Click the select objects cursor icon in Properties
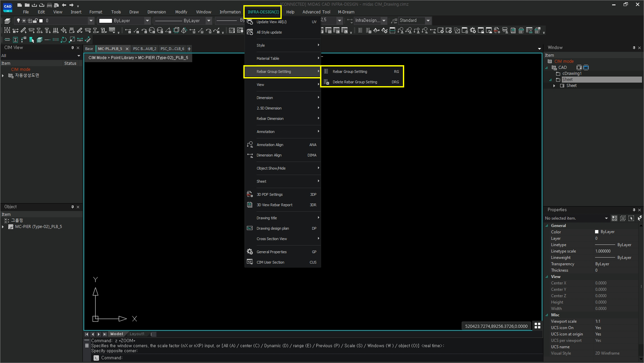 631,218
